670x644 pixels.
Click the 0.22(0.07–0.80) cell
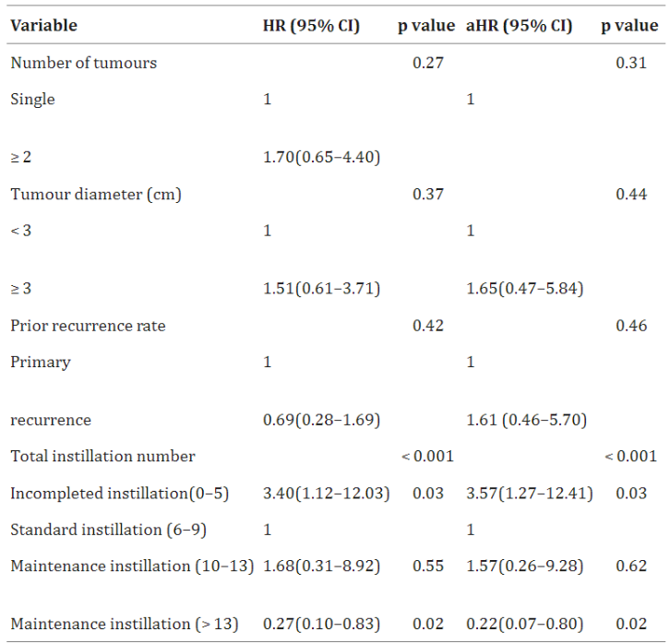[525, 625]
